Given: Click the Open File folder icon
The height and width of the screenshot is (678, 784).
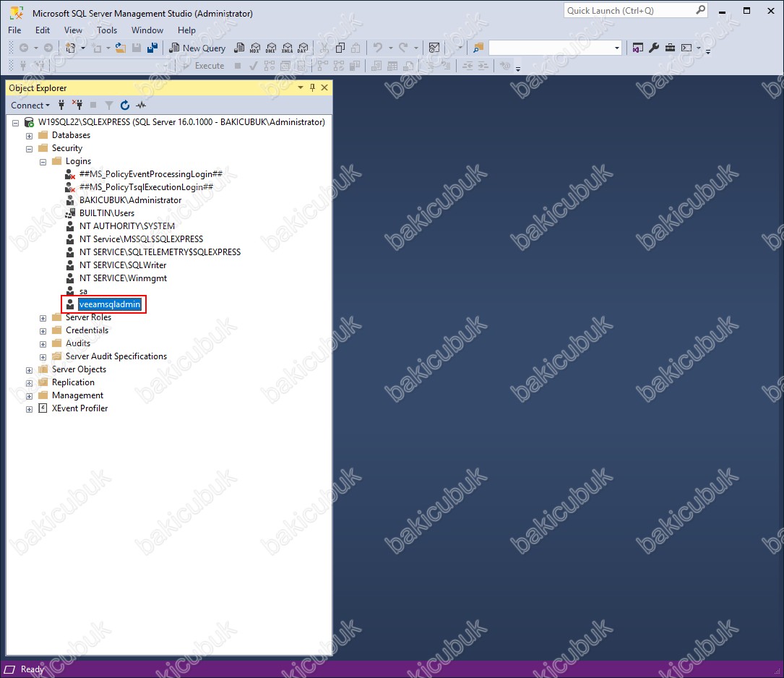Looking at the screenshot, I should (121, 48).
